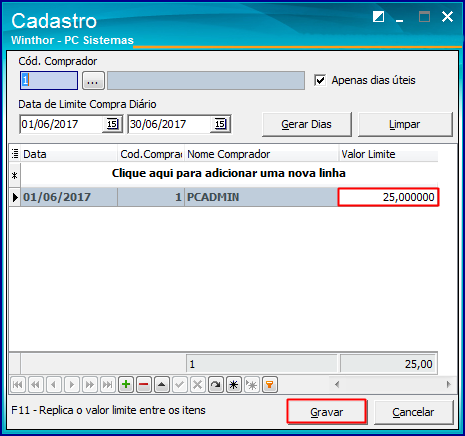The height and width of the screenshot is (436, 465).
Task: Click the black asterisk bookmark icon
Action: point(234,385)
